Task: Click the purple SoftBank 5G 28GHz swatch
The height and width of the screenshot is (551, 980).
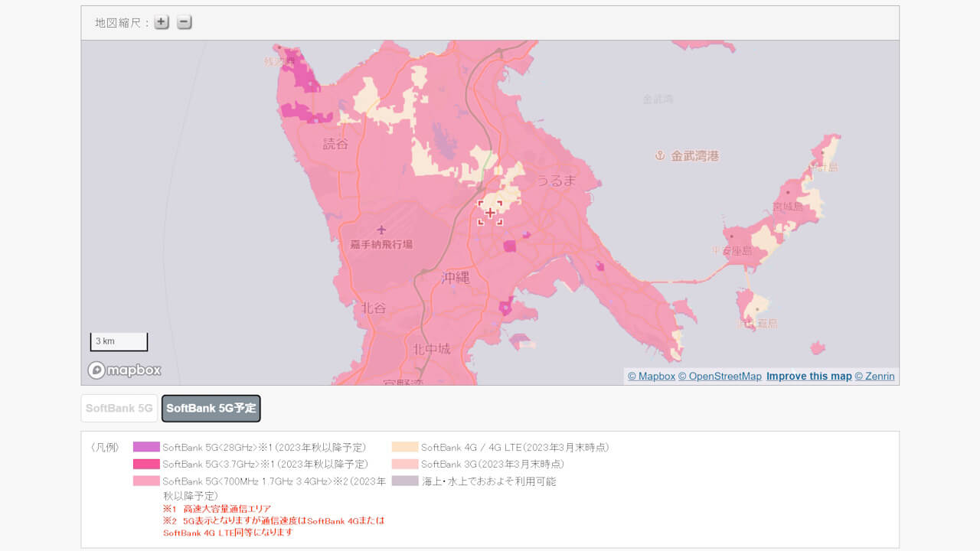Action: click(147, 447)
